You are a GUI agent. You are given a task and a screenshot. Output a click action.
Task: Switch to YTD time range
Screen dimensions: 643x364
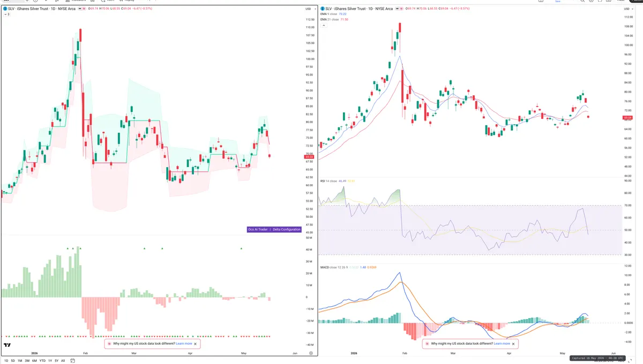pos(42,361)
